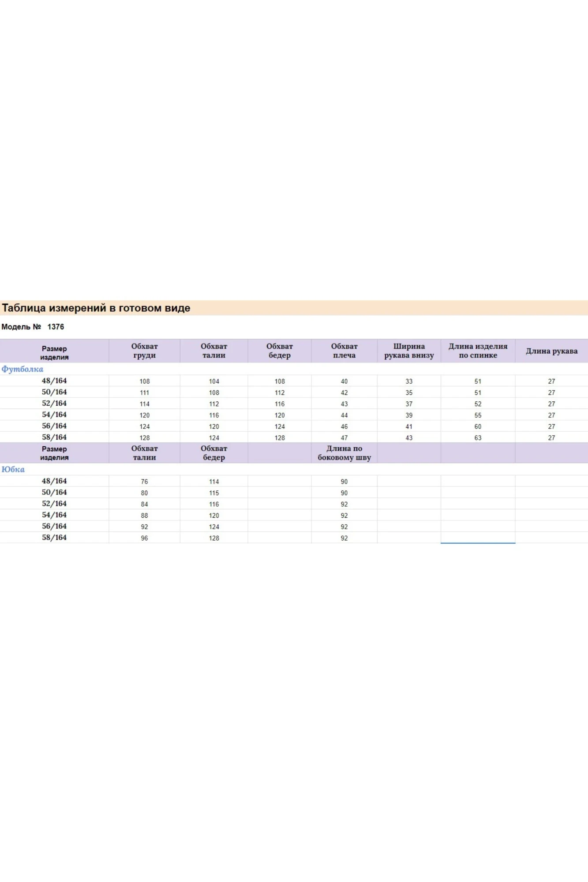Screen dimensions: 588x882
Task: Click the title 'Таблица измерений в готовом виде'
Action: 96,308
